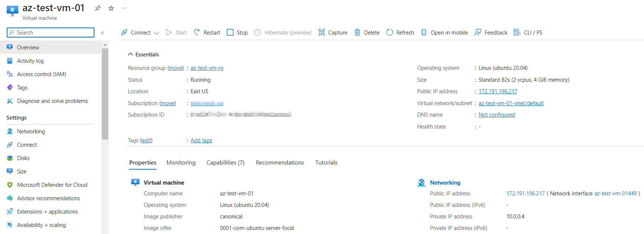The width and height of the screenshot is (644, 234).
Task: Collapse the Essentials section chevron
Action: (x=131, y=54)
